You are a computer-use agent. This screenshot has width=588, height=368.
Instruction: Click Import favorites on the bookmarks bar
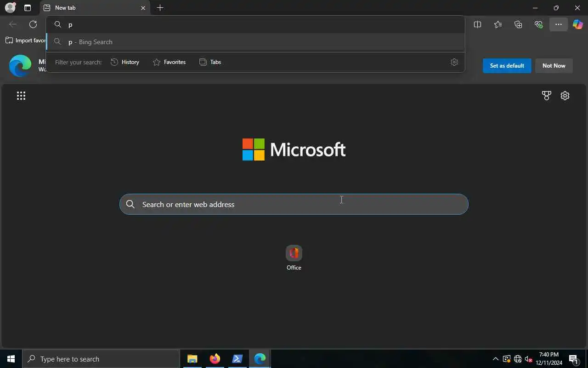(x=26, y=40)
